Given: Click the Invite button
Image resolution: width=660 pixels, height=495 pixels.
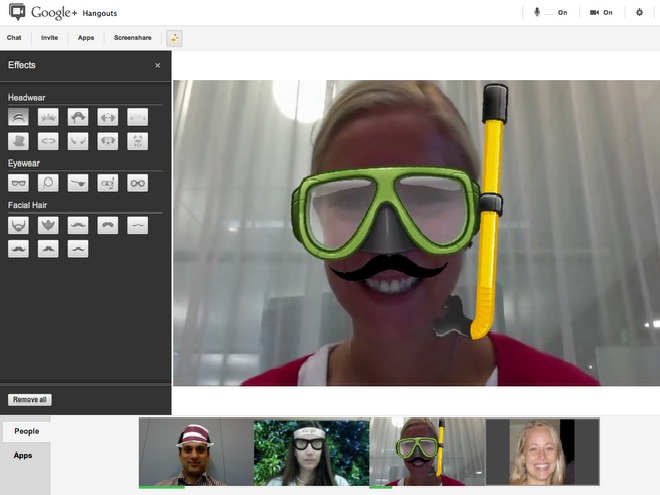Looking at the screenshot, I should pos(49,38).
